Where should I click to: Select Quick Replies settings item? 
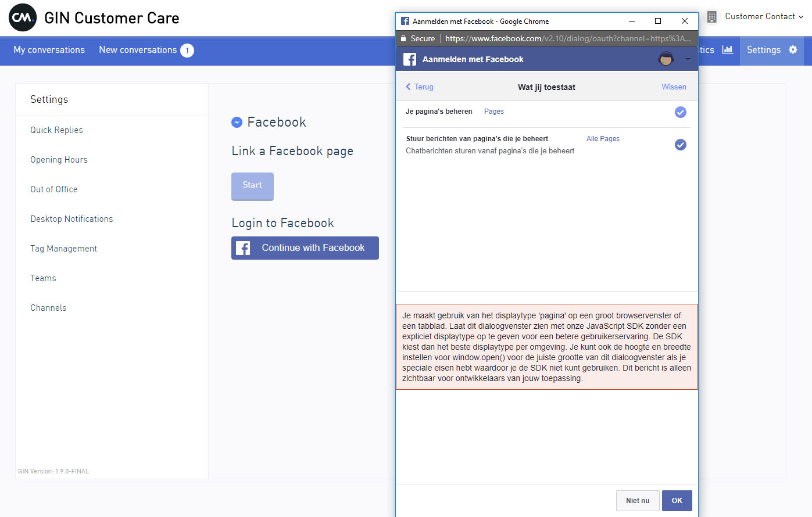pos(56,130)
